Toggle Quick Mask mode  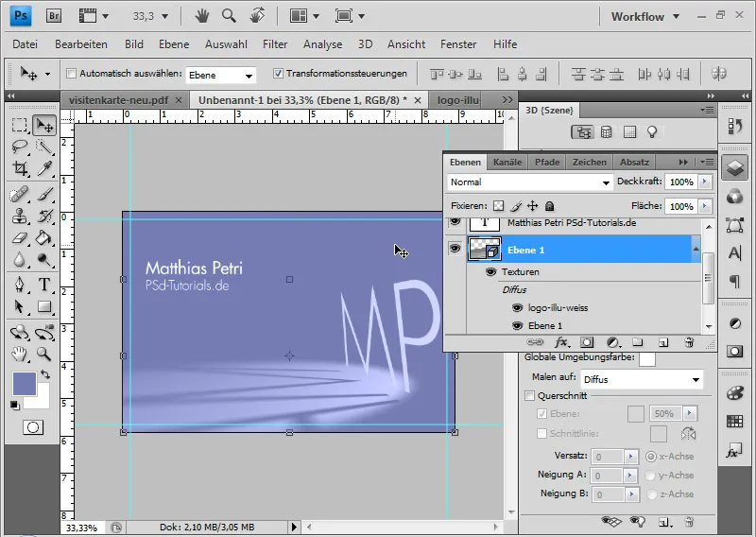point(33,427)
